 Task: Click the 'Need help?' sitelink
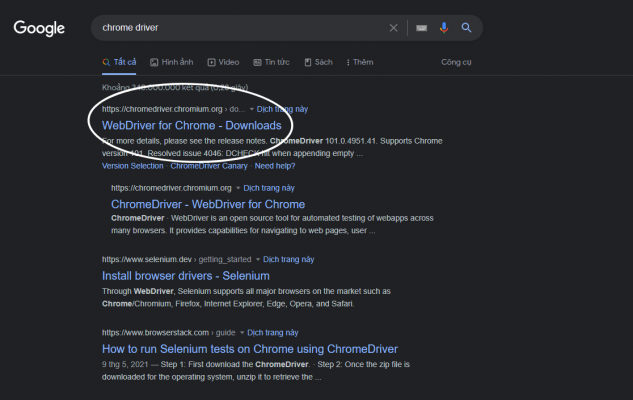[x=273, y=166]
